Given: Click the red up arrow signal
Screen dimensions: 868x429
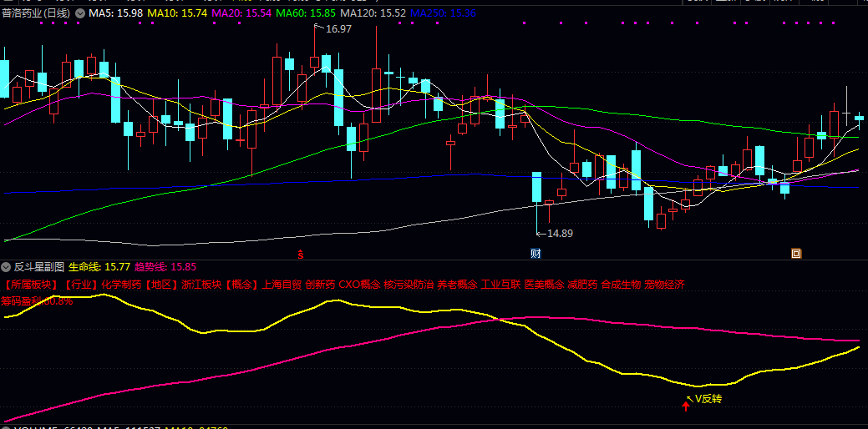Looking at the screenshot, I should (686, 407).
